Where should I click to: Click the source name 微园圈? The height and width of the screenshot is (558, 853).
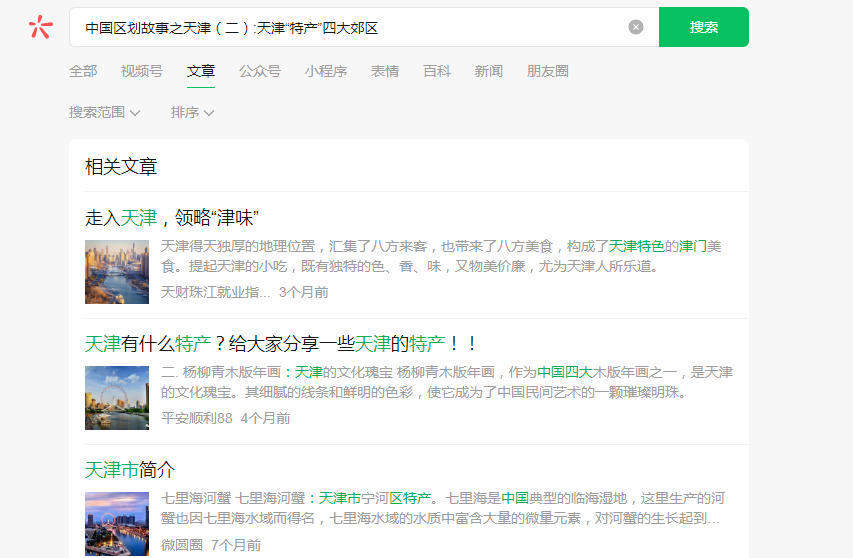click(182, 545)
